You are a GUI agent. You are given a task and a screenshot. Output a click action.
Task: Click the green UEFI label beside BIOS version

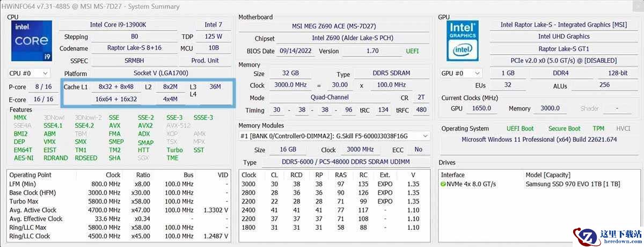(412, 52)
